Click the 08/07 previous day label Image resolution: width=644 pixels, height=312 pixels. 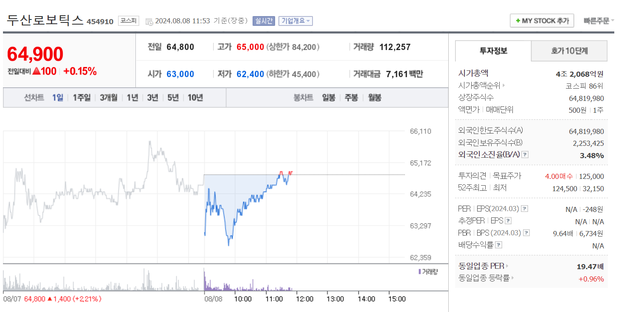pyautogui.click(x=11, y=299)
